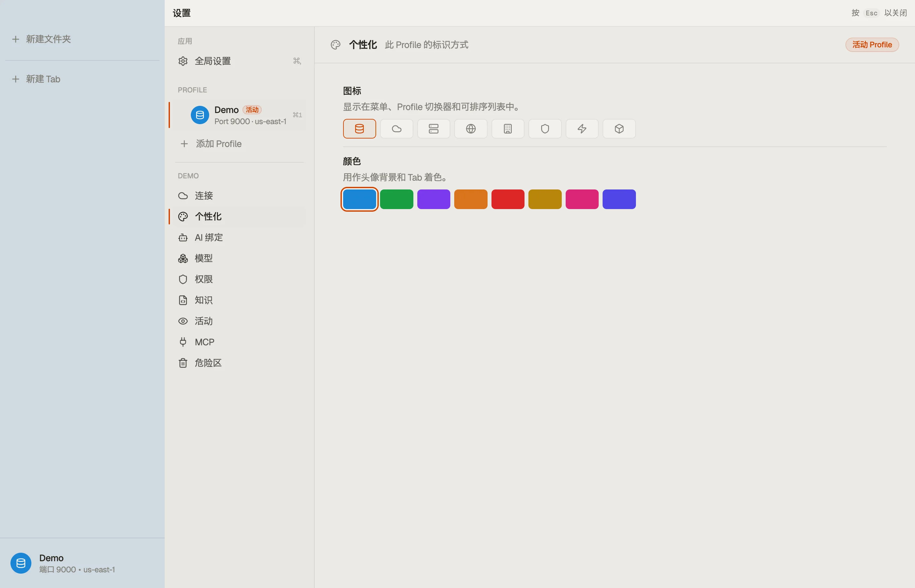Click the 活动 tag next to Demo
Image resolution: width=915 pixels, height=588 pixels.
click(252, 110)
